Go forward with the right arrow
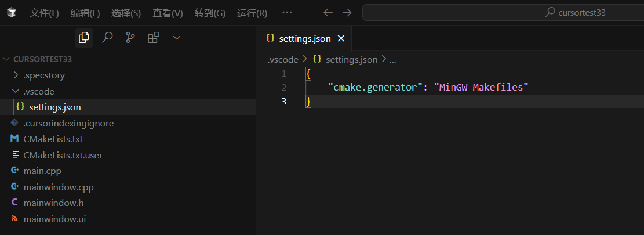The height and width of the screenshot is (235, 644). click(347, 13)
